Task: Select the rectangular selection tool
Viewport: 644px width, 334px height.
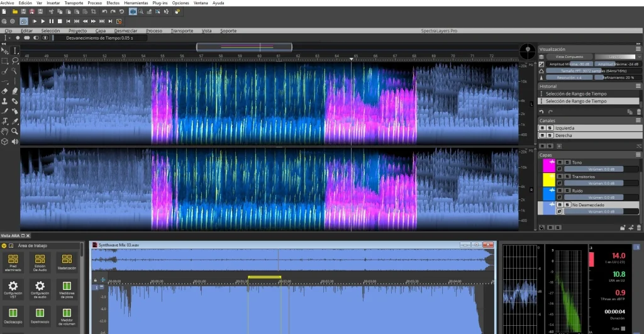Action: tap(5, 61)
